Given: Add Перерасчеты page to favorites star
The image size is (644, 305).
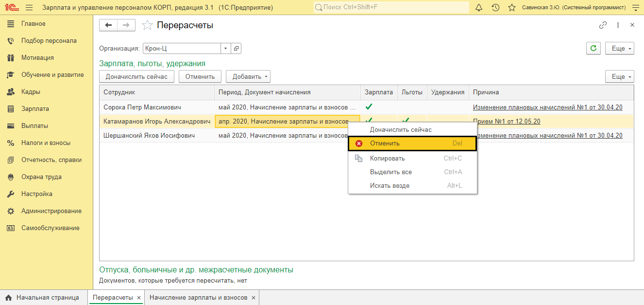Looking at the screenshot, I should click(148, 25).
